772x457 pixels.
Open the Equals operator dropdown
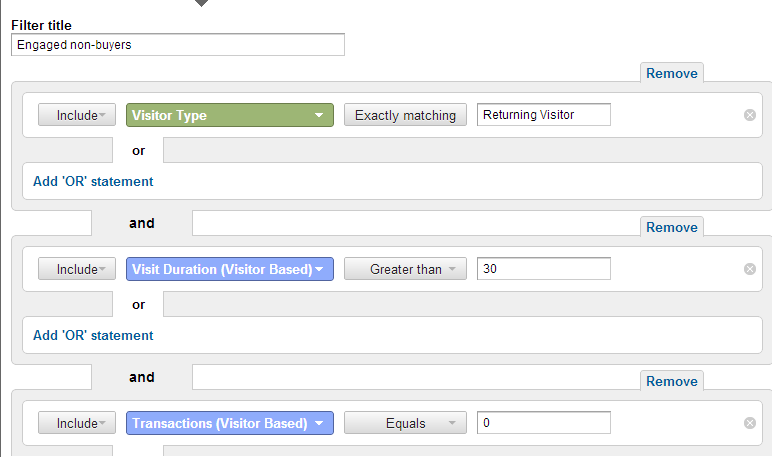tap(405, 423)
